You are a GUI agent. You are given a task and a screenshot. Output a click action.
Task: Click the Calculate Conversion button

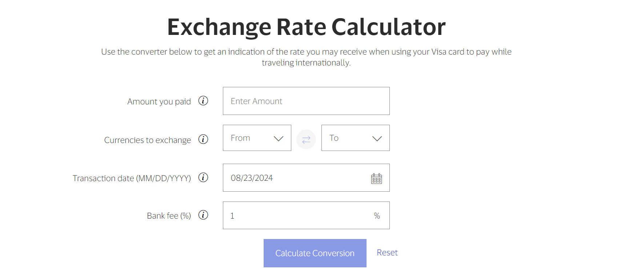(315, 253)
